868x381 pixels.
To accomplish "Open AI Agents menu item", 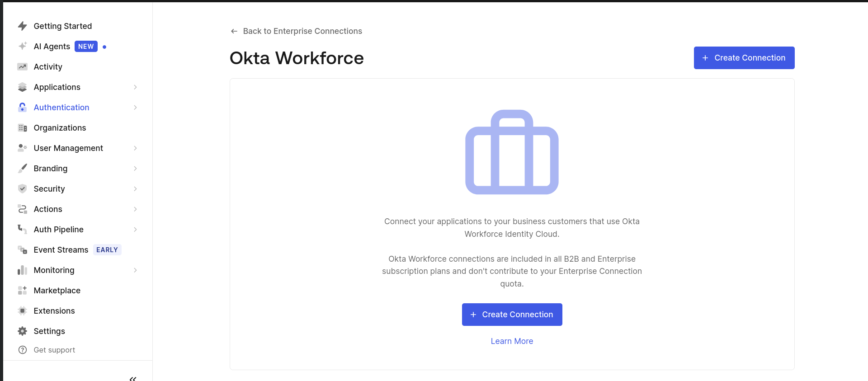I will [x=52, y=47].
